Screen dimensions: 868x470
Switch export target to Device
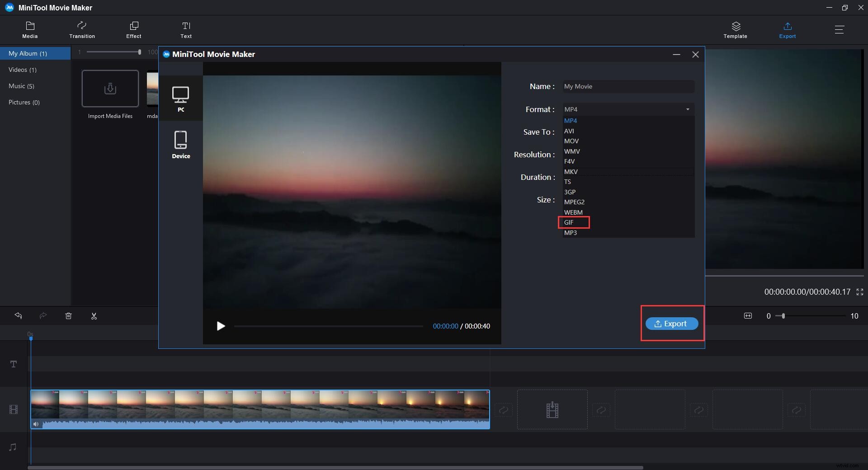[181, 144]
